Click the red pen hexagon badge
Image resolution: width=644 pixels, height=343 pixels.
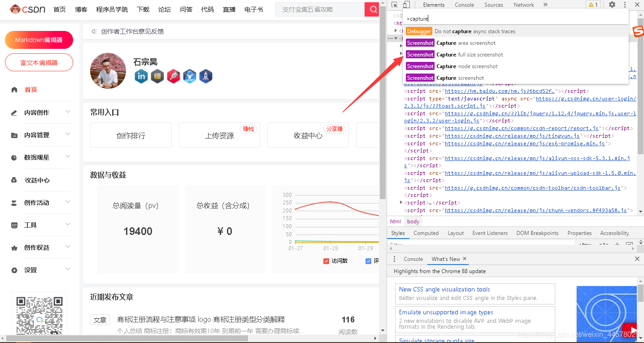(x=174, y=76)
